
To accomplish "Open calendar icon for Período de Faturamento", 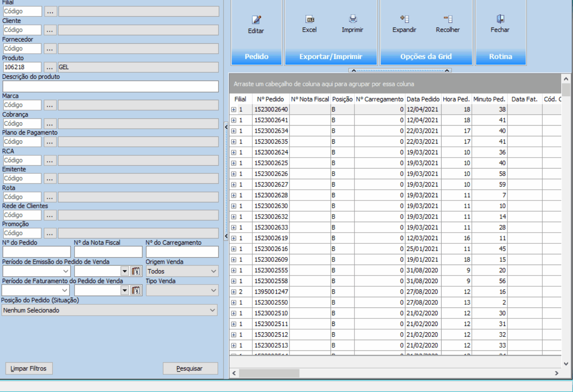I will pos(136,290).
